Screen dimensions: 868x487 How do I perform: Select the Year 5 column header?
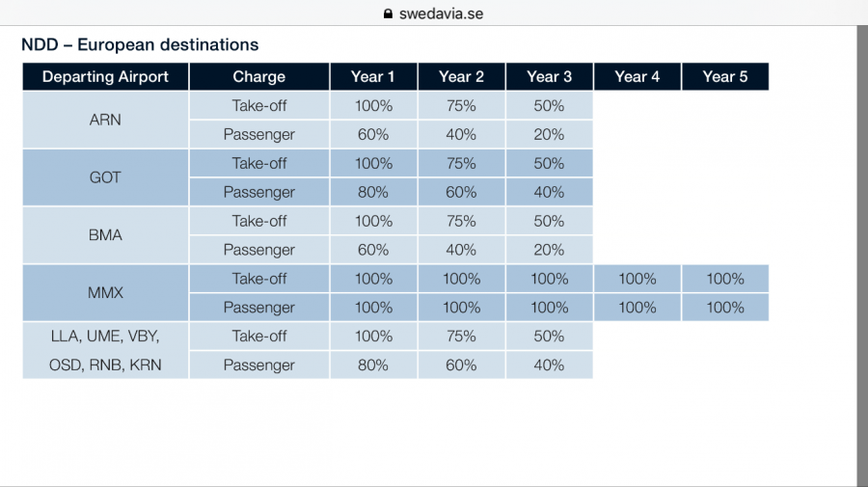724,76
